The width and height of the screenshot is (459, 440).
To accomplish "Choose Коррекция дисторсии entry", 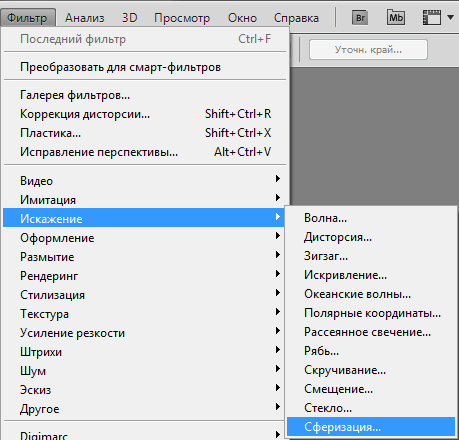I will pos(145,114).
